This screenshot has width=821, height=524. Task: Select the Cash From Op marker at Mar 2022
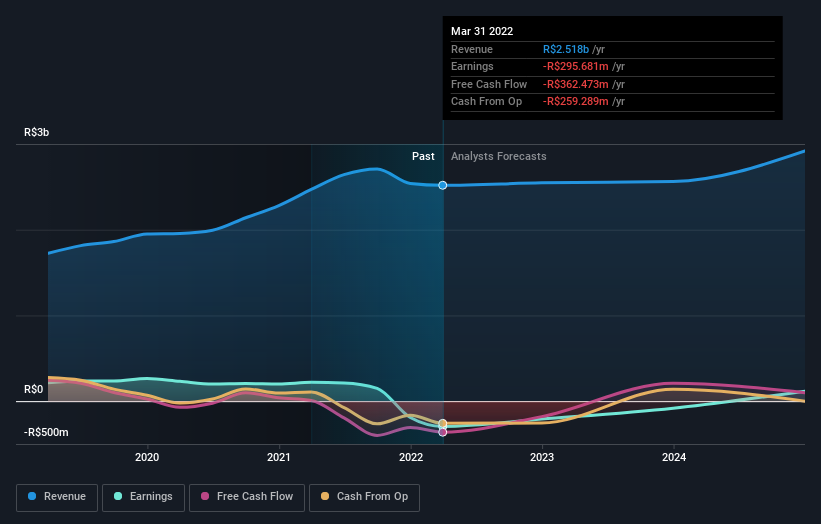coord(443,423)
